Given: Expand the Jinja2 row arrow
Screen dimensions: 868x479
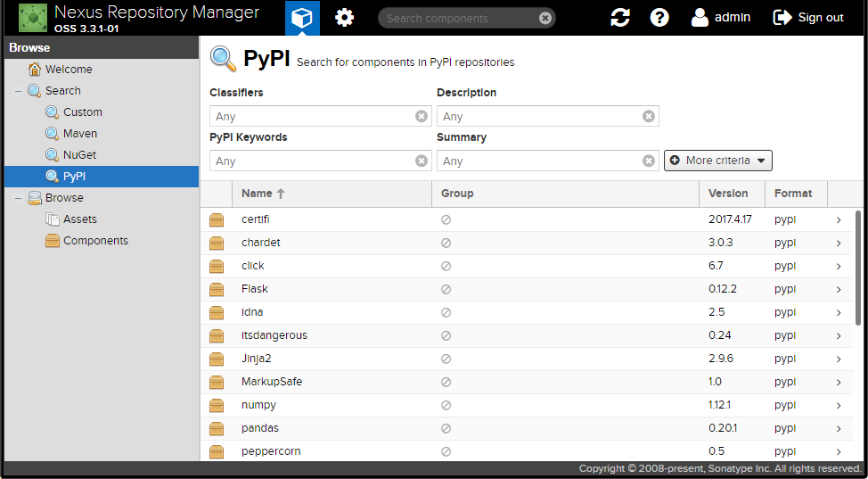Looking at the screenshot, I should coord(839,359).
